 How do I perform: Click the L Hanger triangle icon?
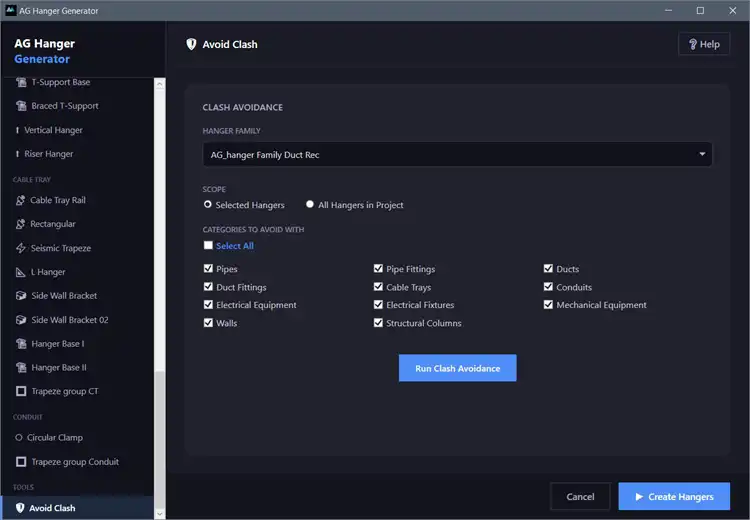point(20,272)
